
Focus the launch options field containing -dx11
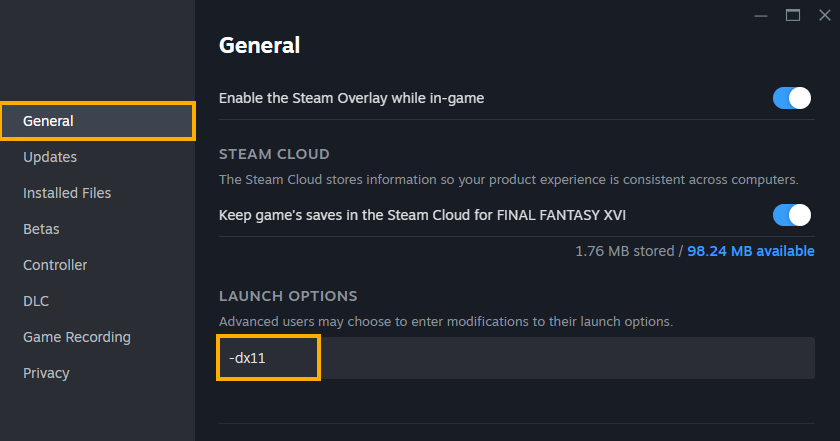coord(516,358)
